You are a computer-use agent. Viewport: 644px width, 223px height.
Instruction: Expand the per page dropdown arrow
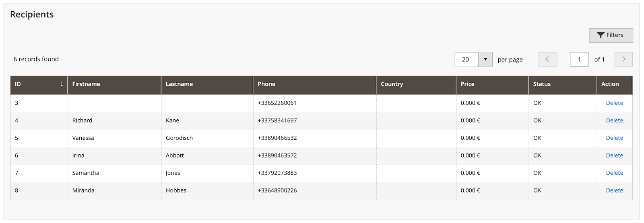click(x=485, y=59)
